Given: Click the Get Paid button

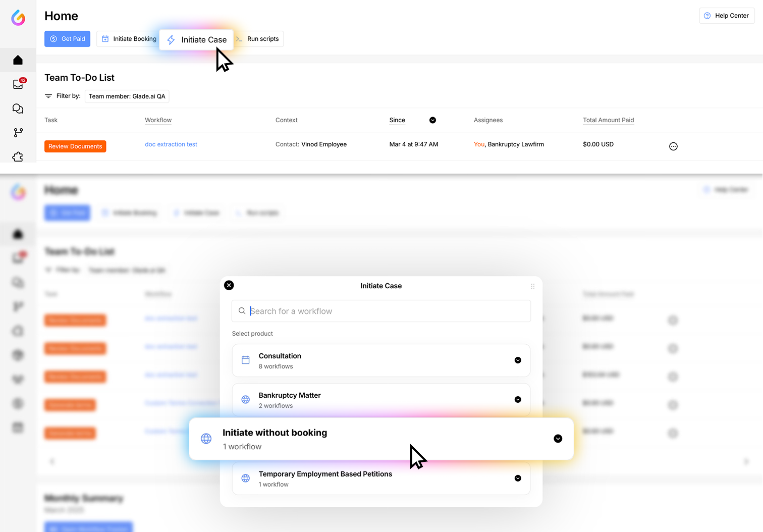Looking at the screenshot, I should [67, 39].
